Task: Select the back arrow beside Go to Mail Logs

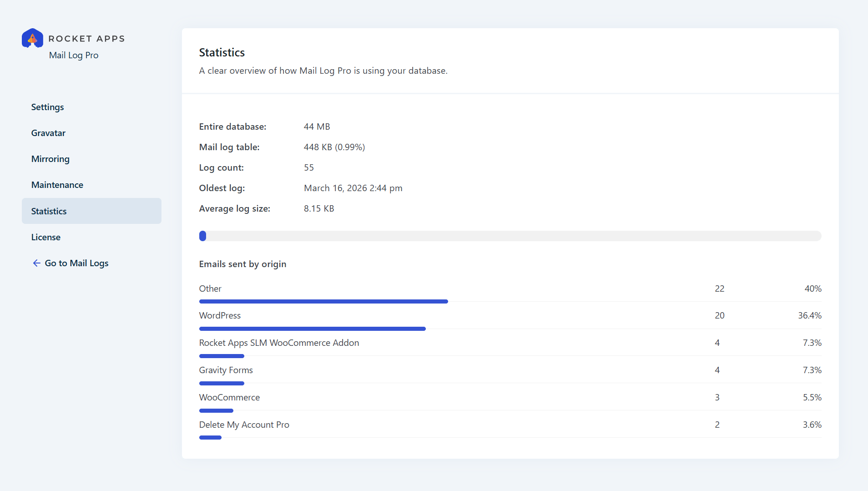Action: tap(37, 263)
